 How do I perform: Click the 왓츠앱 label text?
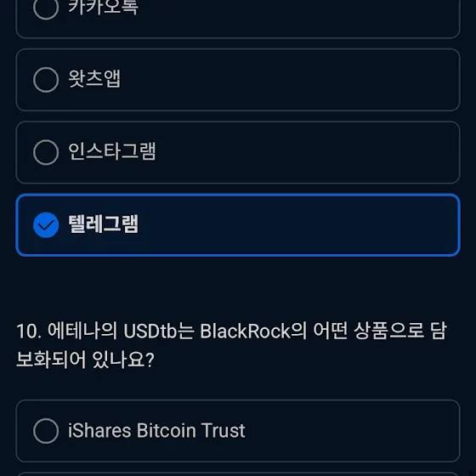point(94,79)
